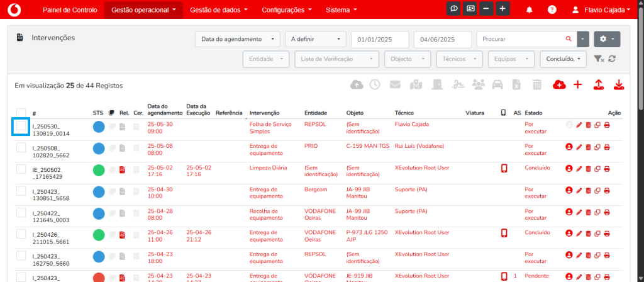Open the Gestão operacional menu
Viewport: 644px width, 282px height.
[x=144, y=10]
